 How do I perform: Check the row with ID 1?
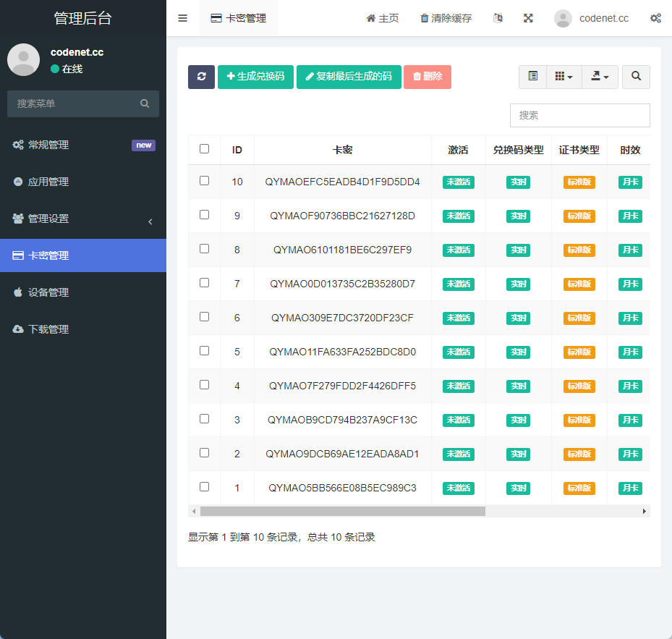pyautogui.click(x=205, y=487)
